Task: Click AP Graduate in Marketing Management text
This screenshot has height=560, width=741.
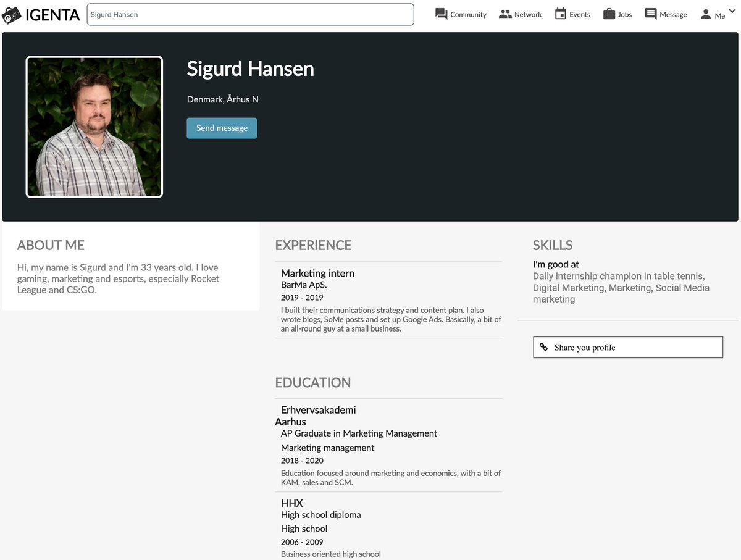Action: [359, 433]
